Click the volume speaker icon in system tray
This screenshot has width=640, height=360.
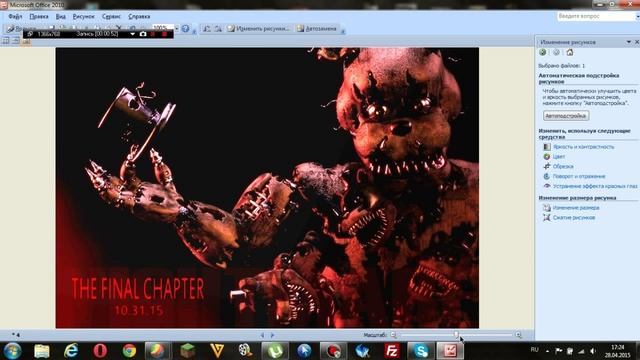coord(593,351)
